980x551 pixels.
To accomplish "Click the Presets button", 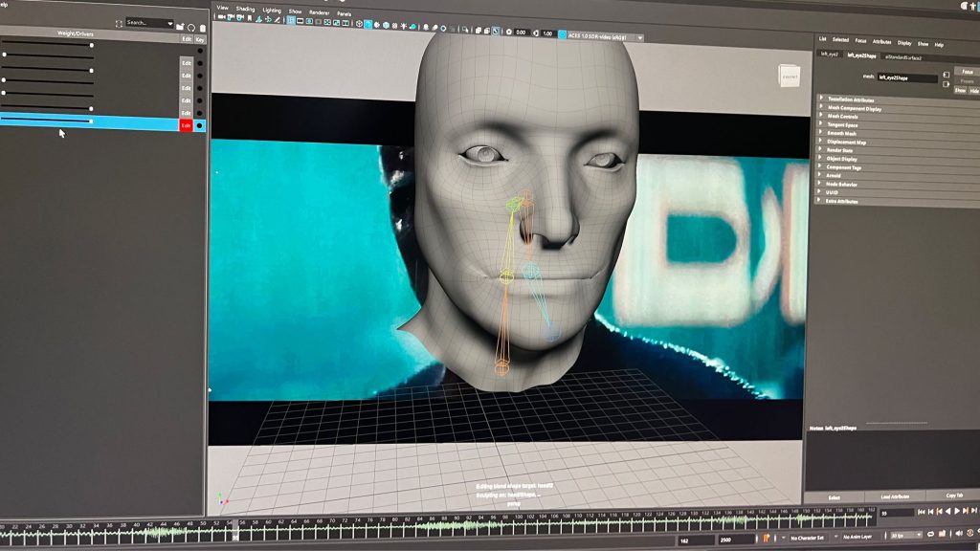I will (968, 81).
